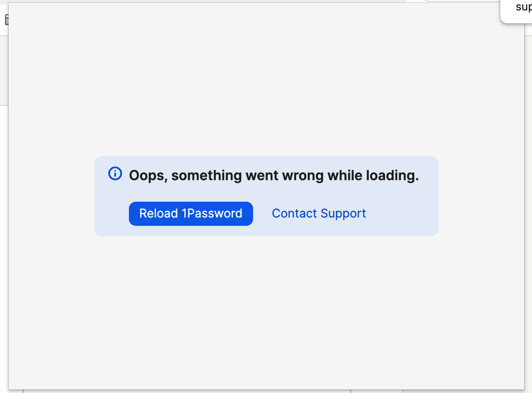
Task: Open the Contact Support link
Action: [x=318, y=214]
